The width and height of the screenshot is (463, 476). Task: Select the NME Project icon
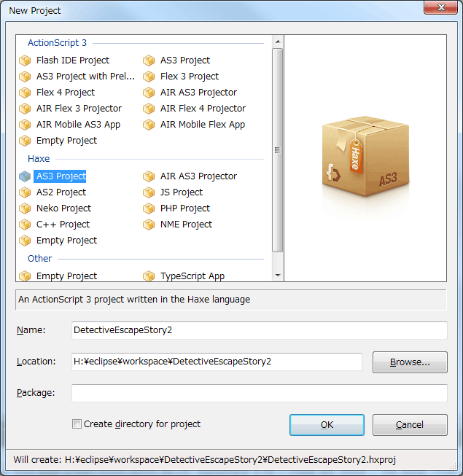[149, 225]
